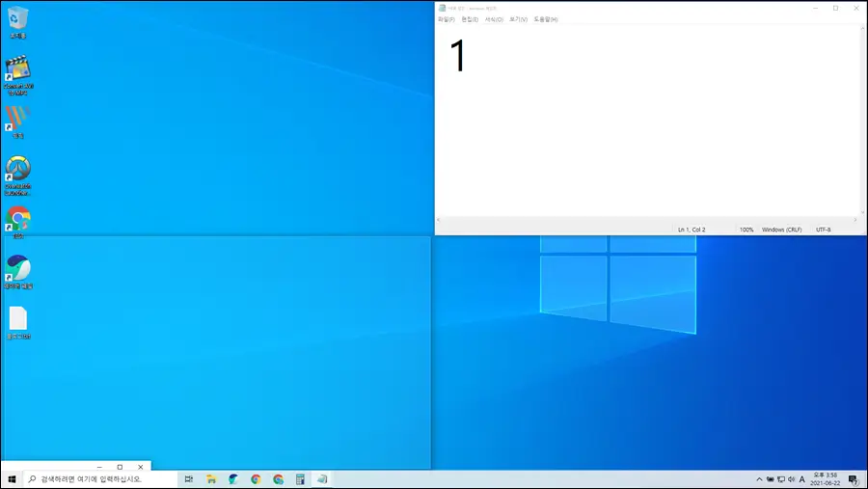Click 'Ln 1, Col 2' in status bar

click(692, 230)
